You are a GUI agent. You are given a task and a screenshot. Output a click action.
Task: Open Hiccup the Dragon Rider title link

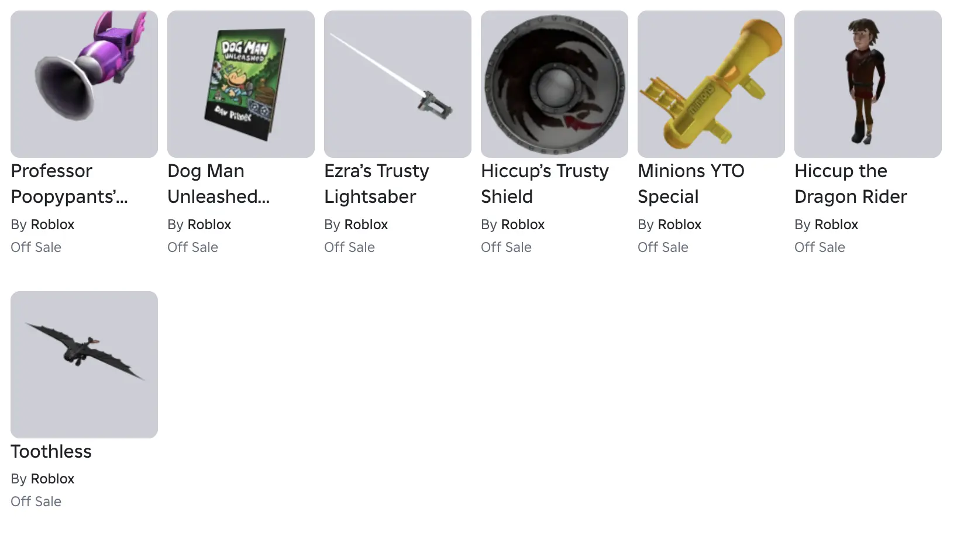pyautogui.click(x=851, y=184)
